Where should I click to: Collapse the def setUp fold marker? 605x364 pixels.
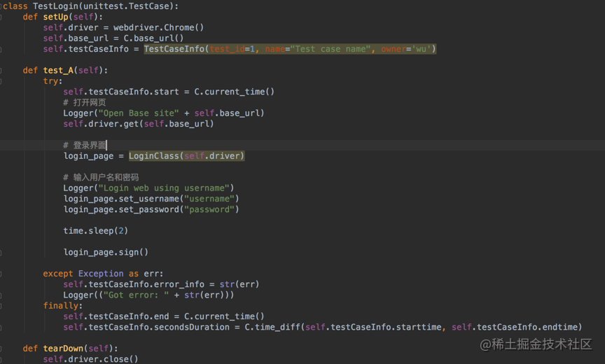1,17
